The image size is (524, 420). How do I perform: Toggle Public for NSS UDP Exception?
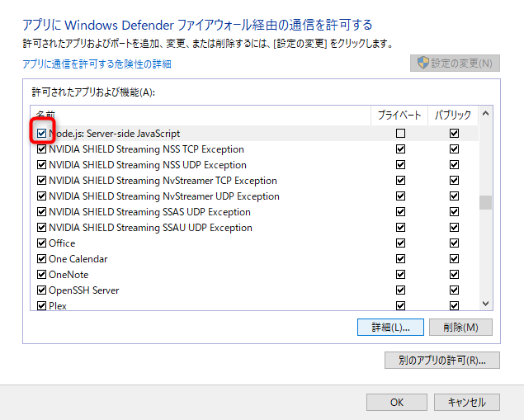tap(454, 165)
